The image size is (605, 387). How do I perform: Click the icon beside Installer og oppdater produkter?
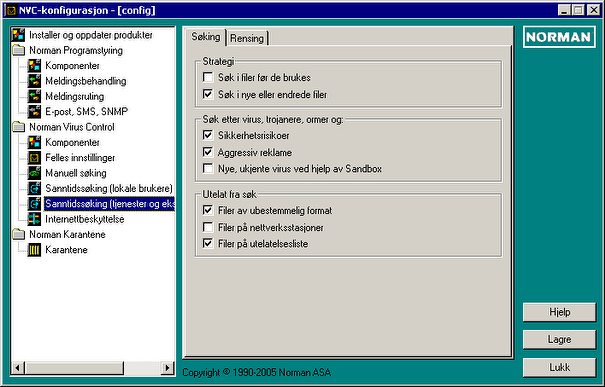(18, 35)
